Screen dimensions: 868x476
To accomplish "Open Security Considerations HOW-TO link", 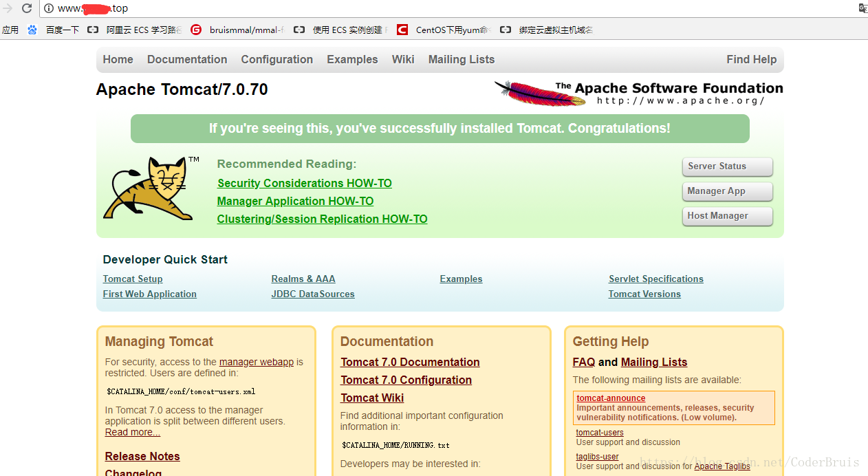I will pyautogui.click(x=305, y=183).
